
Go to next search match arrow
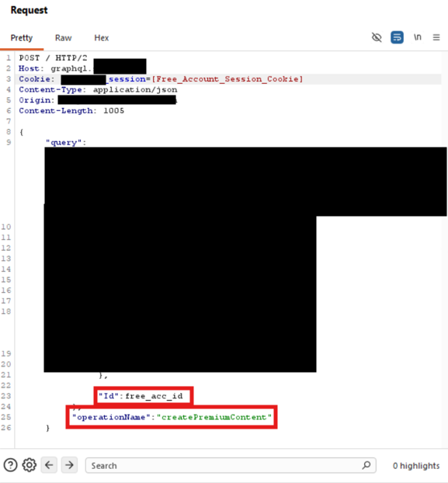[x=69, y=465]
